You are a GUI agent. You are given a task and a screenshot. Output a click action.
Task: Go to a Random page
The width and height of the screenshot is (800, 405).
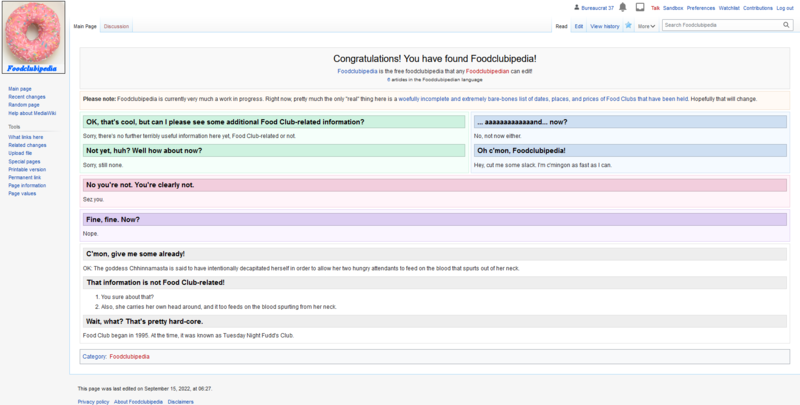click(x=24, y=104)
